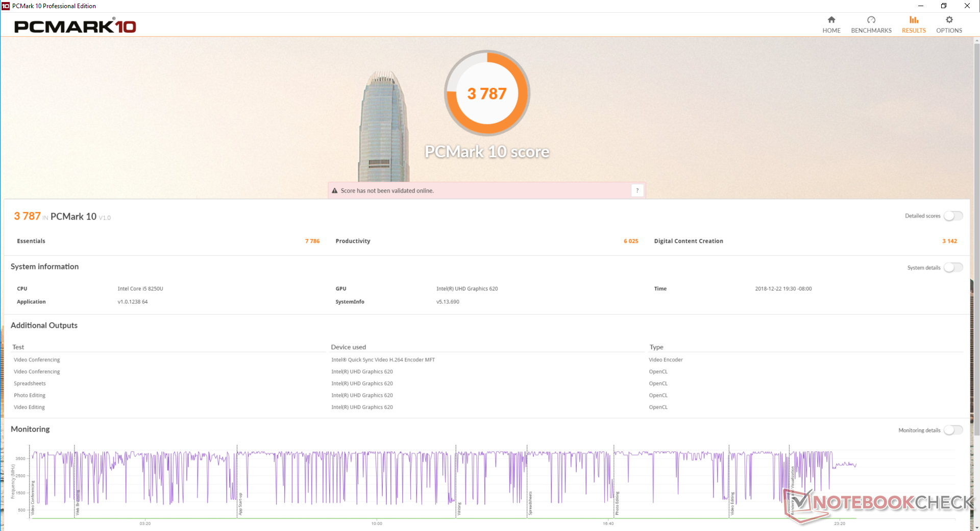Select the Productivity score 6 025
This screenshot has width=980, height=531.
pyautogui.click(x=631, y=241)
